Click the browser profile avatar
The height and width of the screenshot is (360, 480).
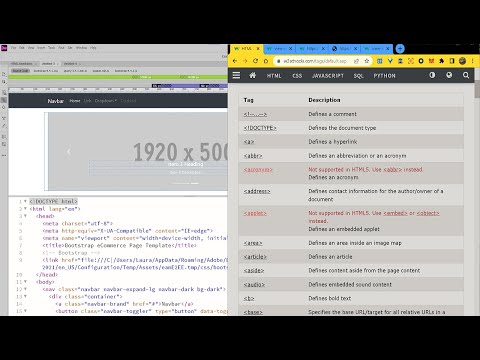462,61
